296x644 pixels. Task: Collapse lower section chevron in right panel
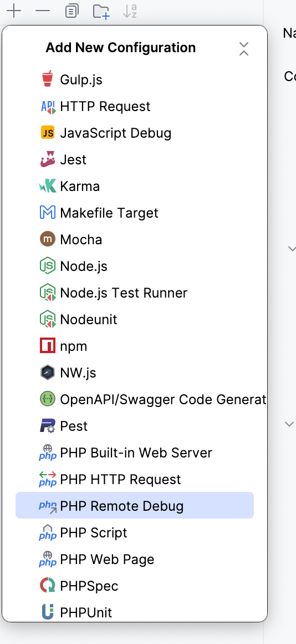289,424
